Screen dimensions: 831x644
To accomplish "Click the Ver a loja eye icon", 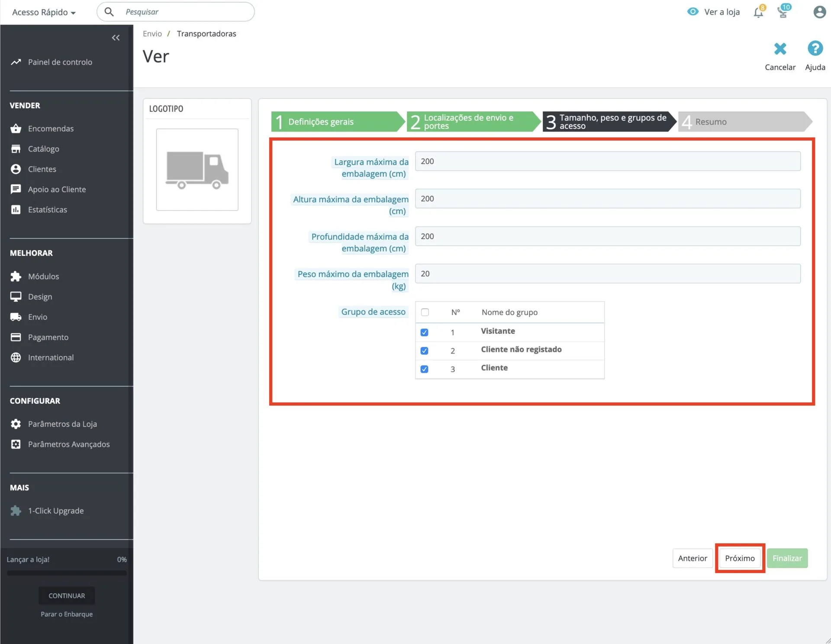I will tap(692, 12).
